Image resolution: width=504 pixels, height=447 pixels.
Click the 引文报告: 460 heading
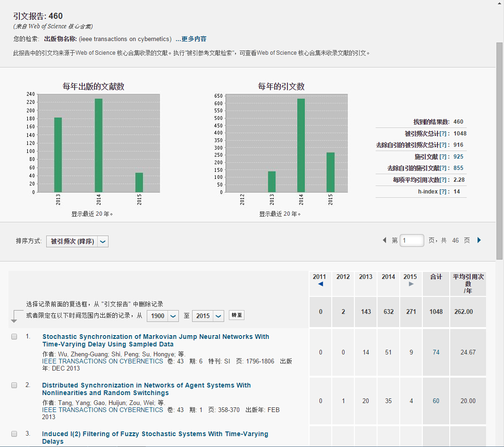tap(38, 16)
